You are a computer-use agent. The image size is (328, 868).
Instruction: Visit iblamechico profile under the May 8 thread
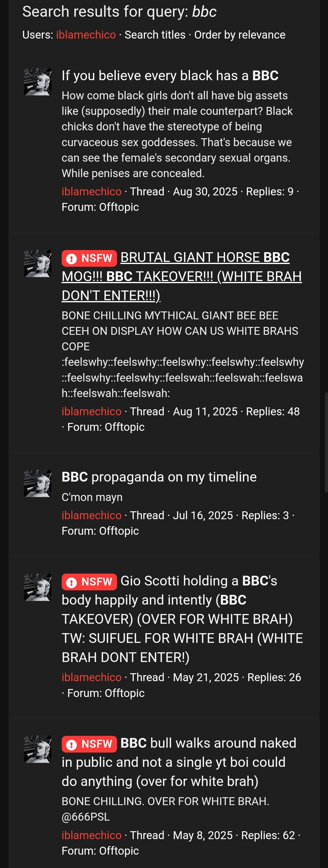(91, 835)
